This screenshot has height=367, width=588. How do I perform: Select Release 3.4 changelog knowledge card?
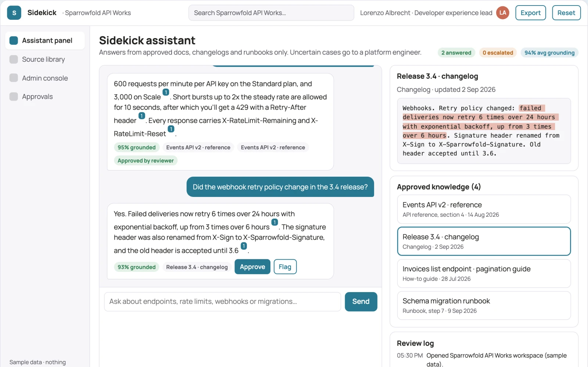(x=484, y=241)
